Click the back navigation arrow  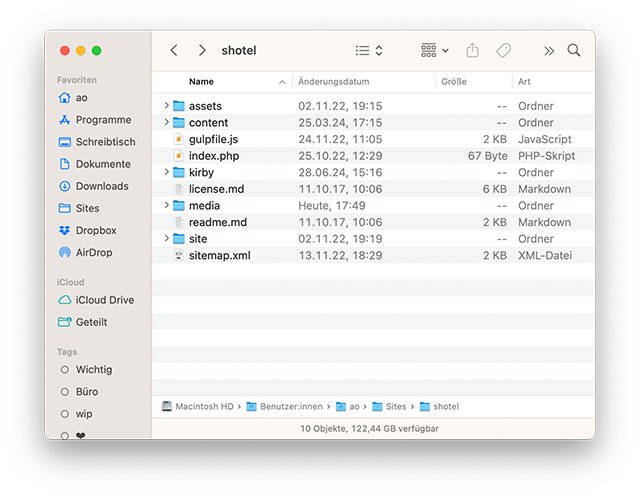point(174,50)
